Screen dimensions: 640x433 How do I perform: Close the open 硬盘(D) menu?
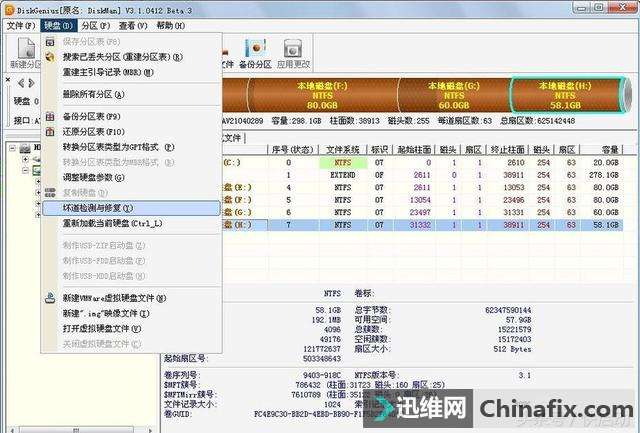click(58, 26)
